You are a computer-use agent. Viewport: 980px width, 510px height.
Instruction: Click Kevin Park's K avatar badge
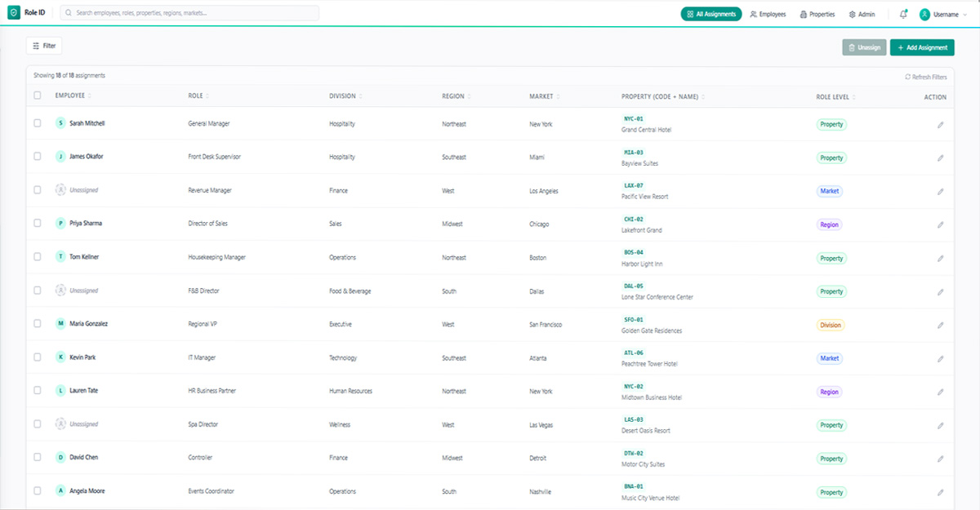(60, 357)
